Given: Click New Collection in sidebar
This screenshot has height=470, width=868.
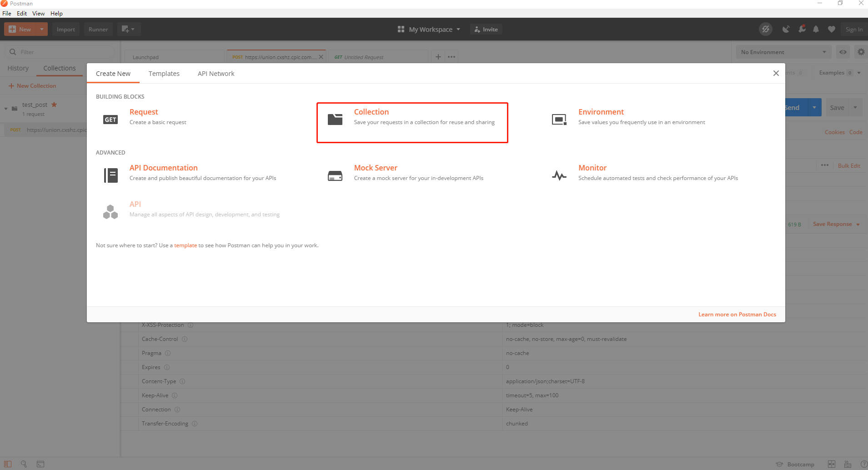Looking at the screenshot, I should tap(32, 86).
